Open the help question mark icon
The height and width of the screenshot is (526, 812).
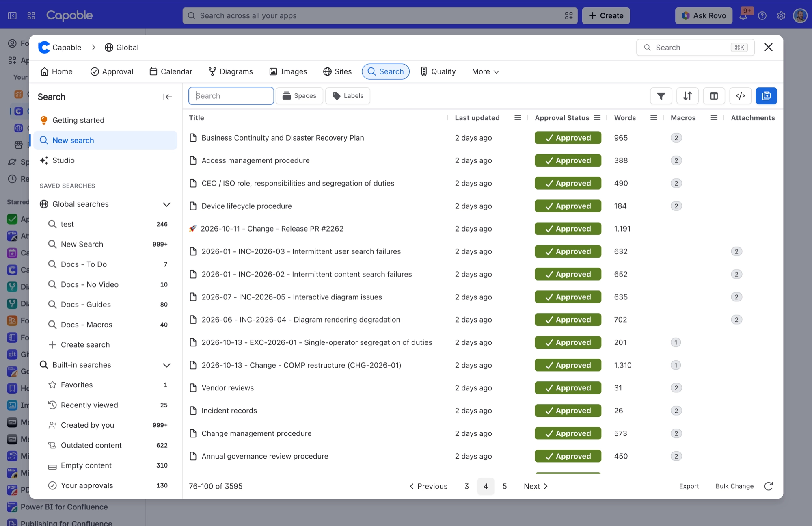tap(762, 16)
